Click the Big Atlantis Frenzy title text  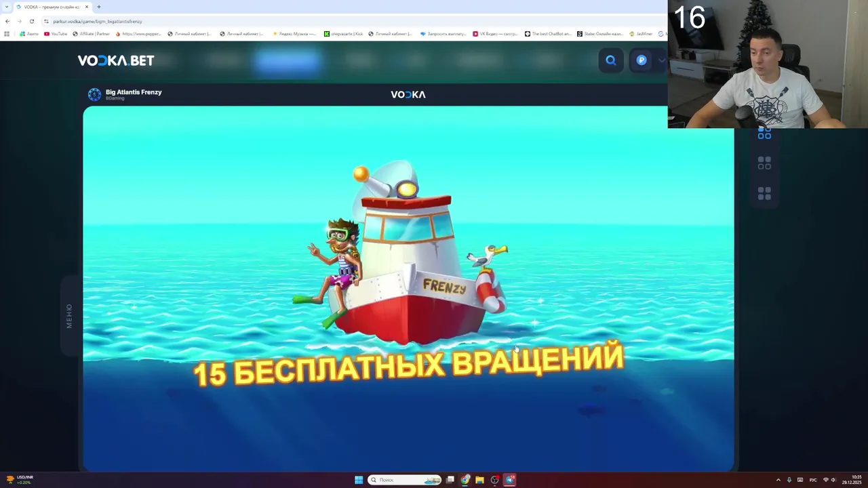coord(134,92)
